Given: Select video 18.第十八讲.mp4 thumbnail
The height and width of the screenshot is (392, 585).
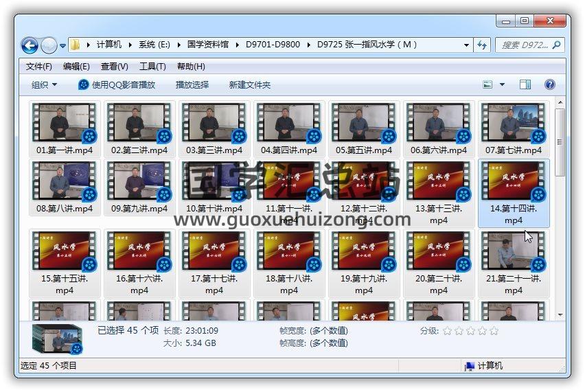Looking at the screenshot, I should pos(289,251).
